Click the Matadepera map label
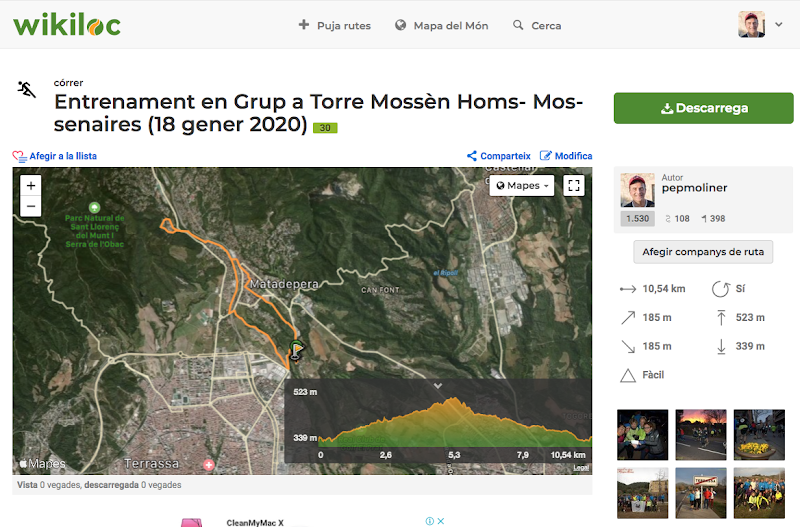This screenshot has height=527, width=800. click(x=284, y=284)
